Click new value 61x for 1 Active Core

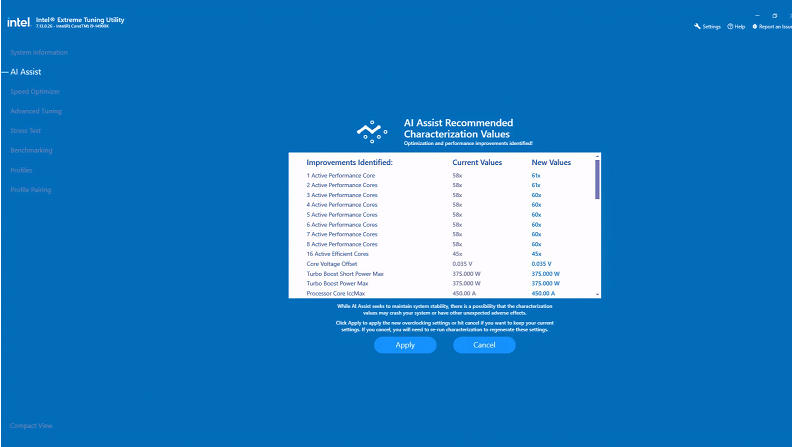[536, 176]
